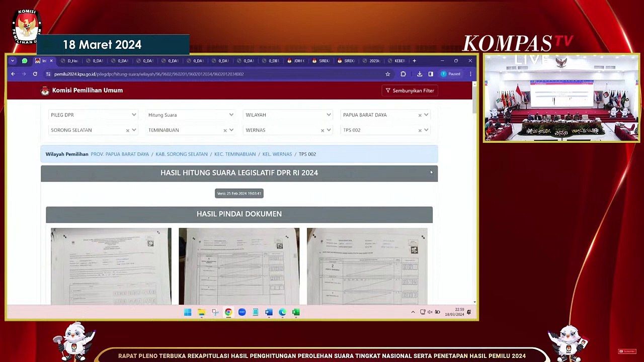Clear the SORONG SELATAN selection
Viewport: 644px width, 362px height.
127,130
